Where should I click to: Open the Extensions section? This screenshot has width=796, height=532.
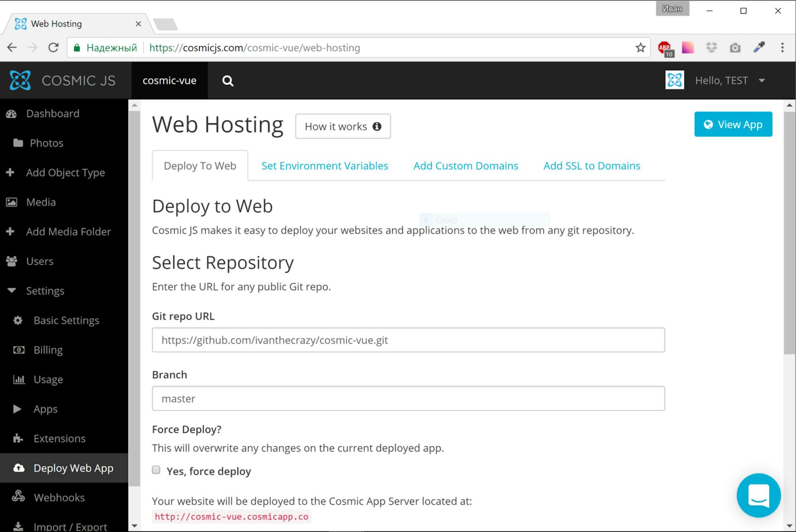tap(59, 438)
